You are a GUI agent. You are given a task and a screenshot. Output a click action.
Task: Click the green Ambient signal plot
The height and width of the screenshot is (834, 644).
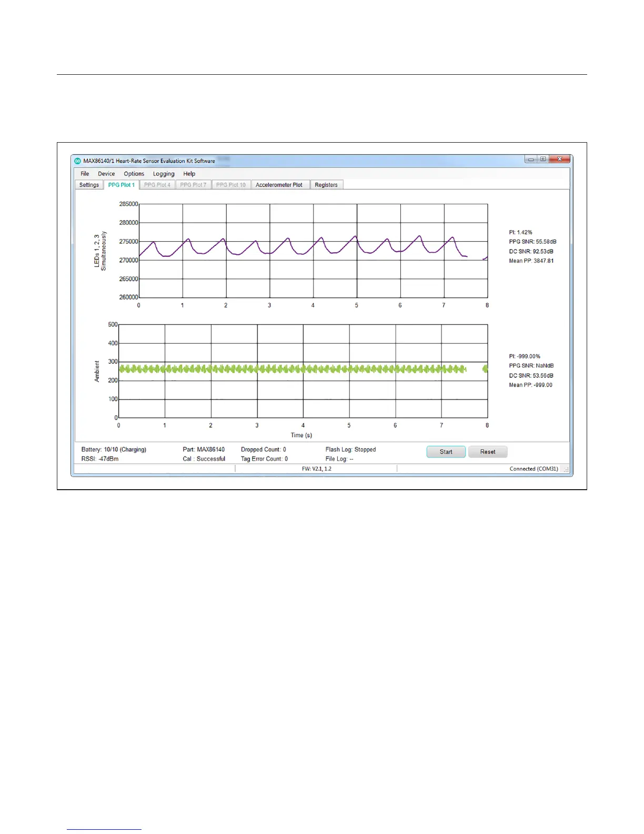(x=303, y=371)
